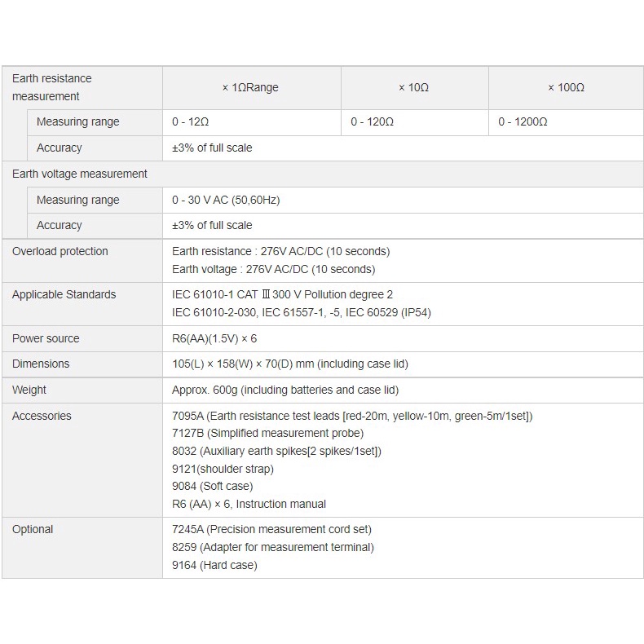
Task: Select the Overload protection row label
Action: [60, 251]
